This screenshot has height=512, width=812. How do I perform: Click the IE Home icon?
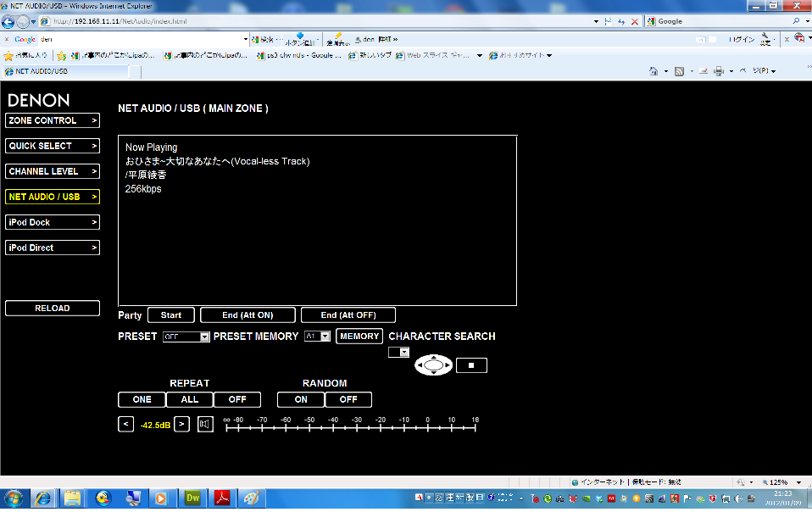click(653, 71)
